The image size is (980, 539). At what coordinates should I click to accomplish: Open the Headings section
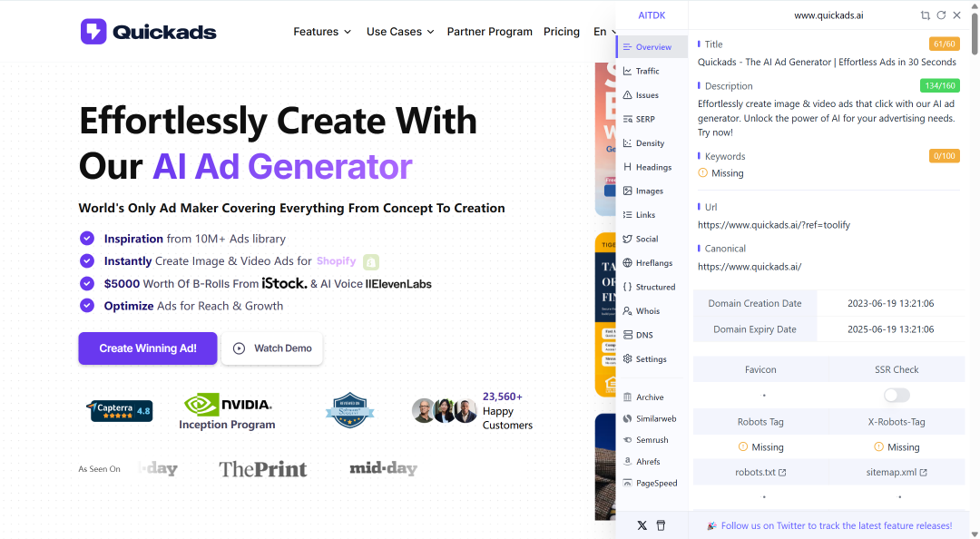pyautogui.click(x=652, y=167)
